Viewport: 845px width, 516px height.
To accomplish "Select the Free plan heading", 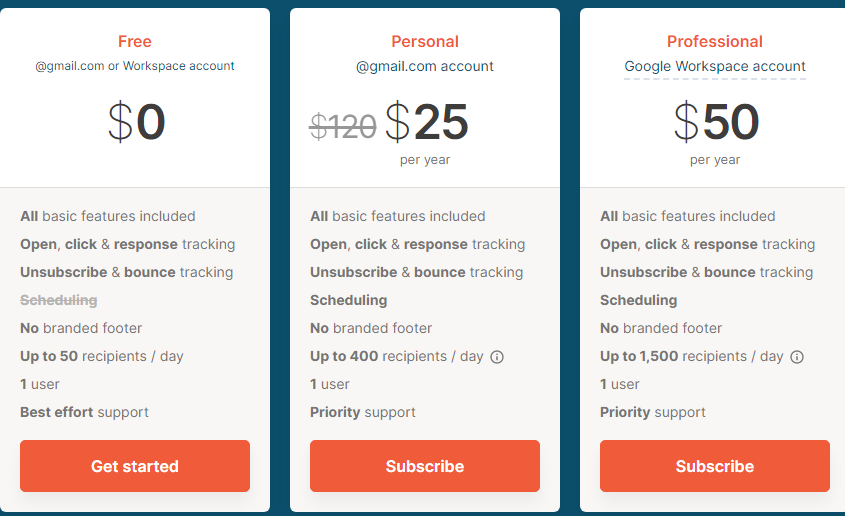I will pos(135,41).
